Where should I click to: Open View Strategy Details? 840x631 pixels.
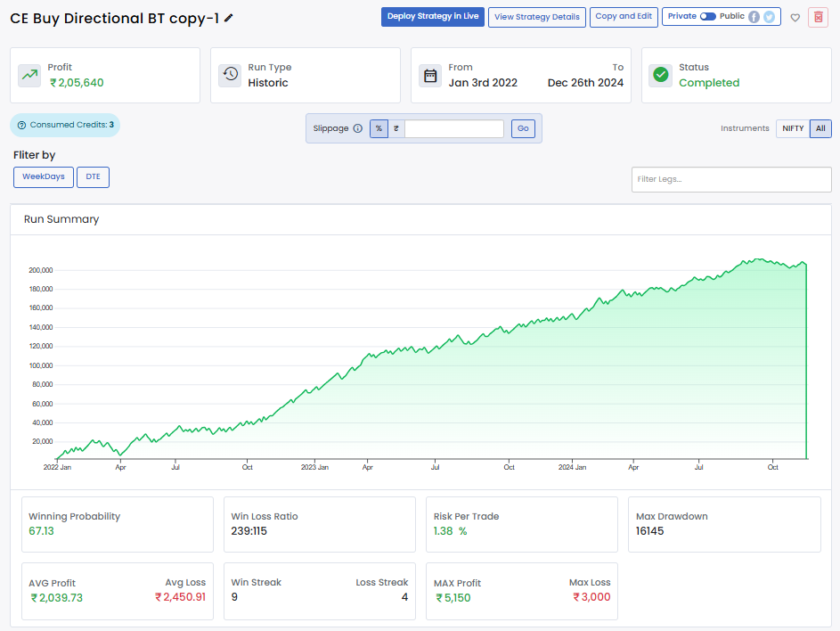point(537,17)
